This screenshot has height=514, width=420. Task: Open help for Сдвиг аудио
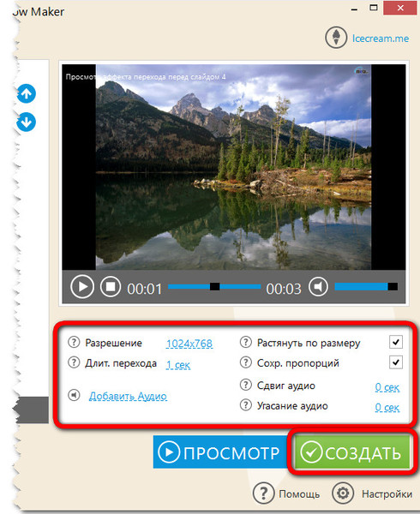point(246,385)
